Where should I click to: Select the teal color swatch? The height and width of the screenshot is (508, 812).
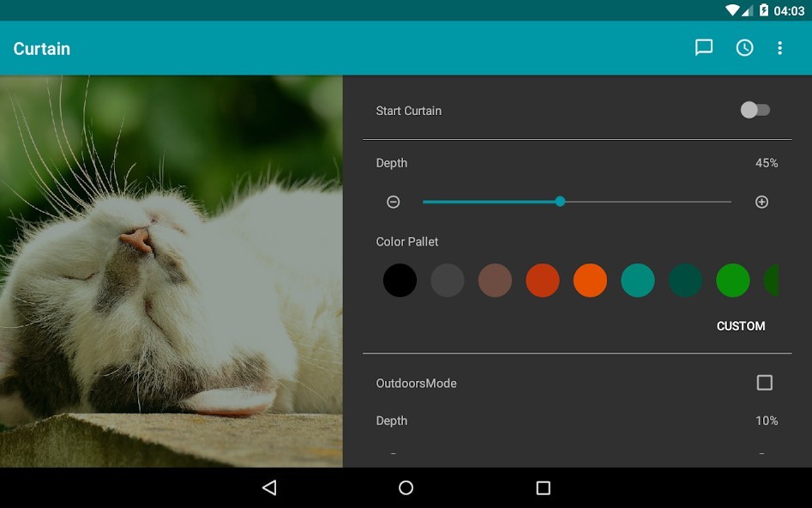point(638,281)
